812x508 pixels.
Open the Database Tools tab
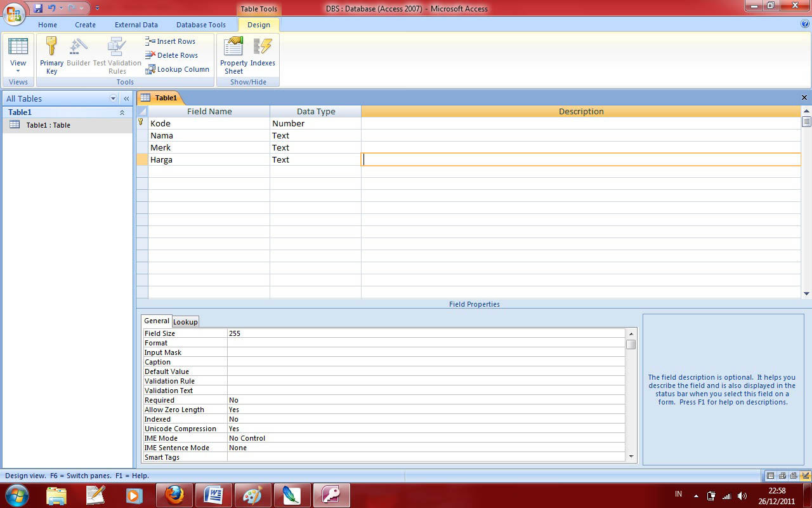coord(201,25)
